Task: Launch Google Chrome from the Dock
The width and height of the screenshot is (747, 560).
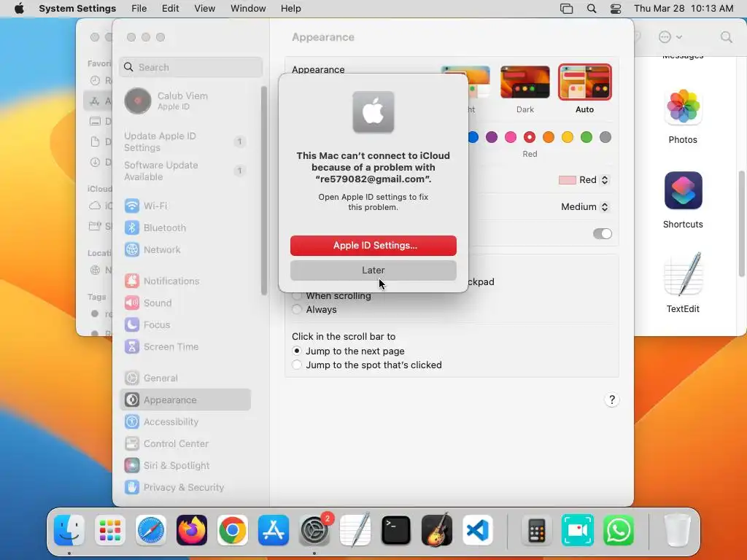Action: [x=233, y=531]
